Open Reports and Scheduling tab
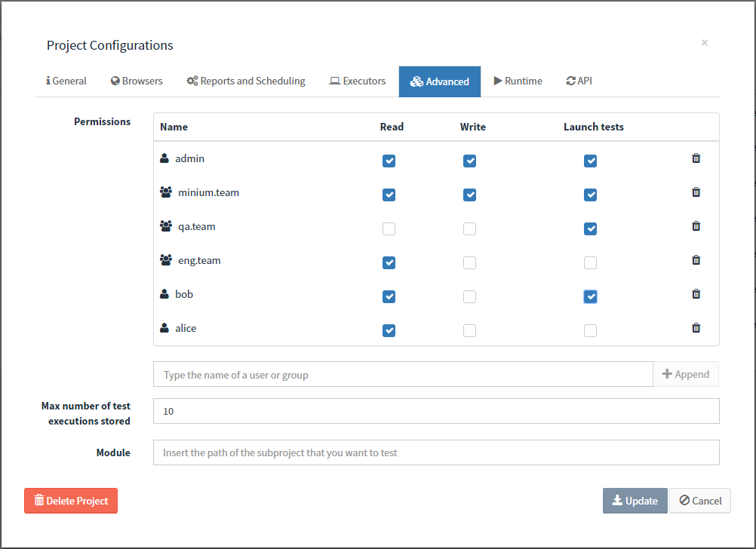 pos(246,81)
